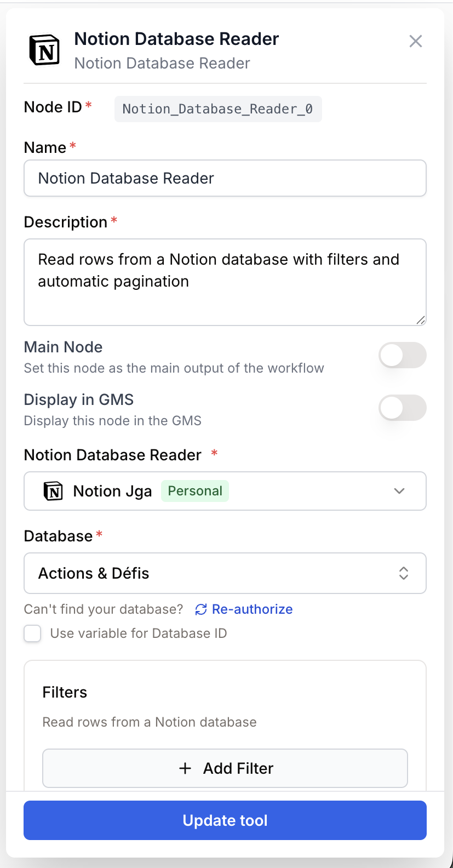Viewport: 453px width, 868px height.
Task: Click 'Display this node in the GMS' text
Action: tap(113, 421)
